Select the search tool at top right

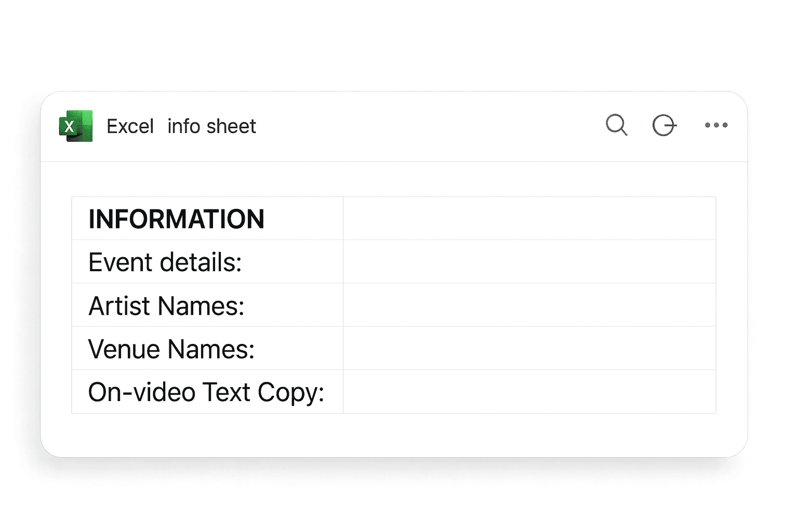point(616,125)
